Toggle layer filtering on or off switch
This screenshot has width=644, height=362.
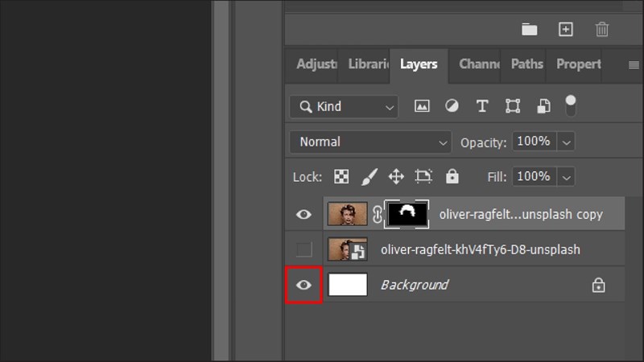[x=571, y=105]
